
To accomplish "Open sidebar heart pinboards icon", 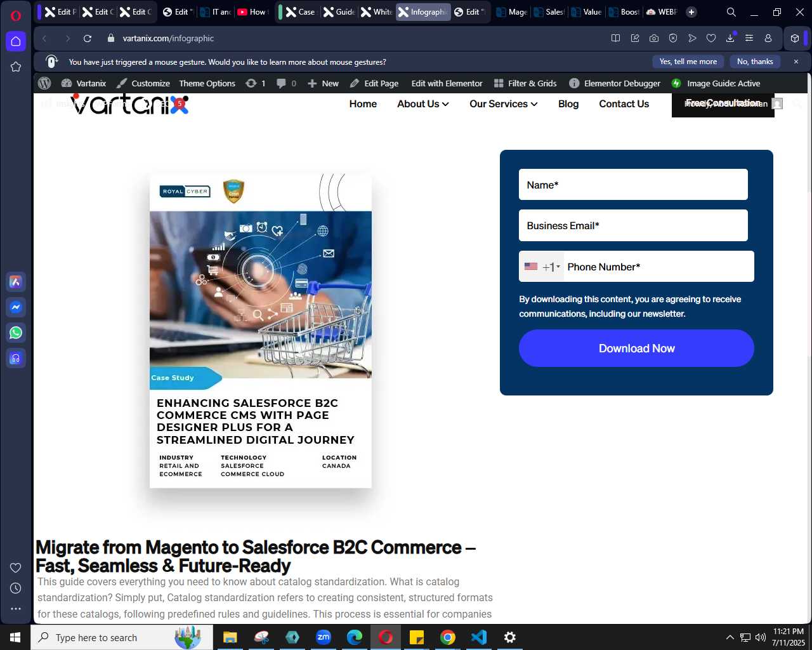I will (16, 567).
